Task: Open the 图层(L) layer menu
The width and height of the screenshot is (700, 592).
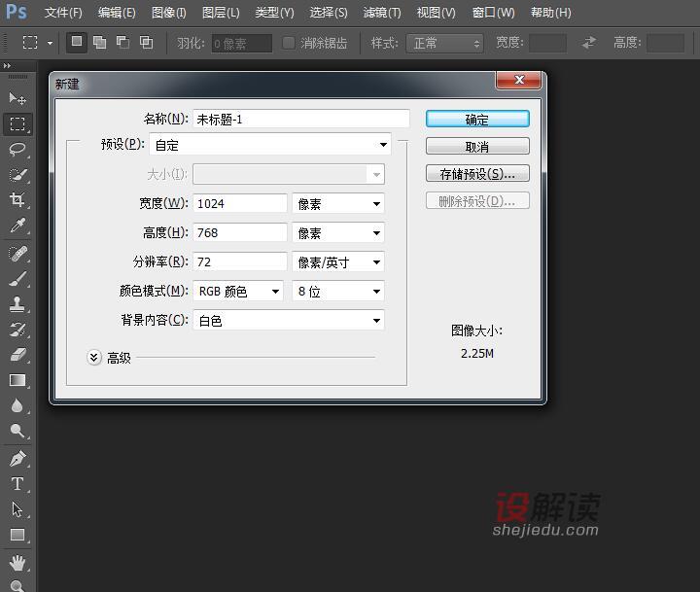Action: tap(221, 13)
